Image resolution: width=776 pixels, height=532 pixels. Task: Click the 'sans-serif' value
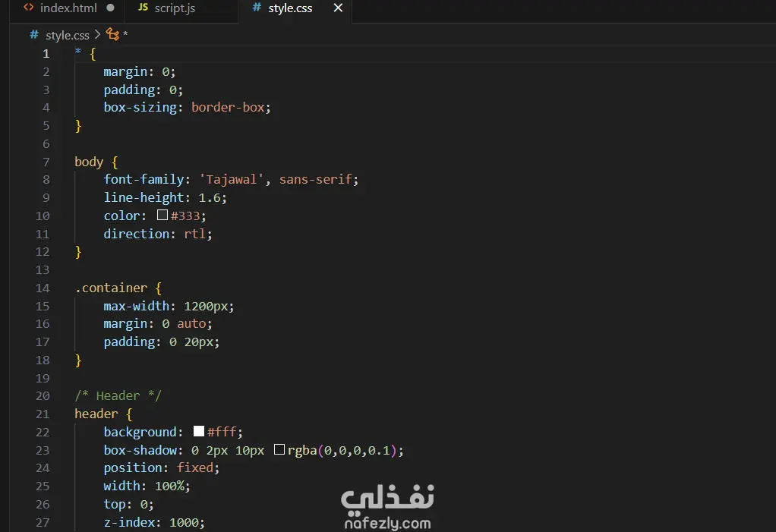(x=316, y=179)
